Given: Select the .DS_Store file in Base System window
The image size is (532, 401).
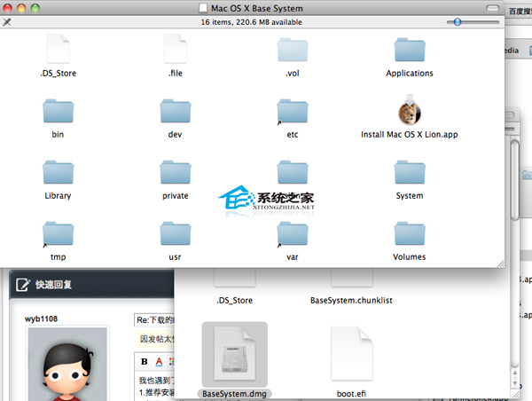Looking at the screenshot, I should 58,49.
